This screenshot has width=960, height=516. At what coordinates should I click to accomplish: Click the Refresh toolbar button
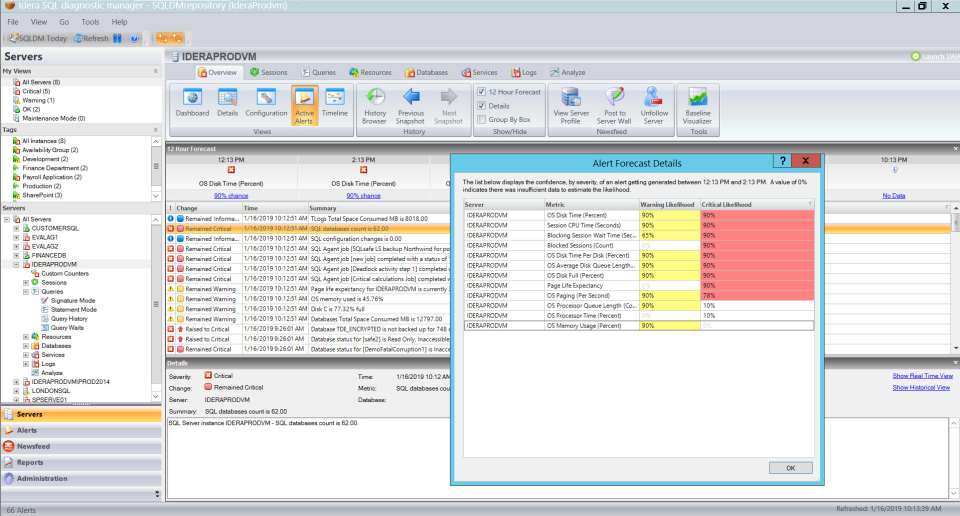(91, 39)
